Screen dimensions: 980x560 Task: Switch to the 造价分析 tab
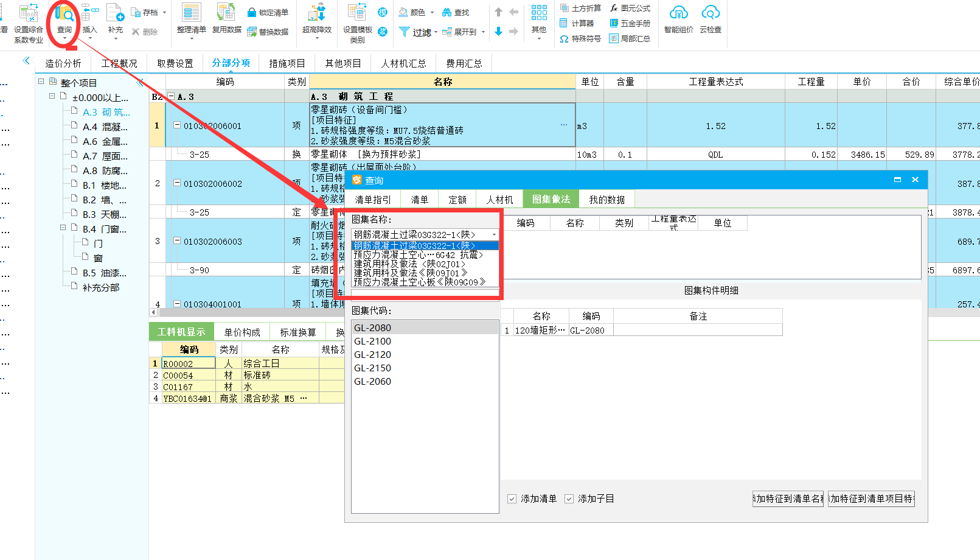[63, 63]
